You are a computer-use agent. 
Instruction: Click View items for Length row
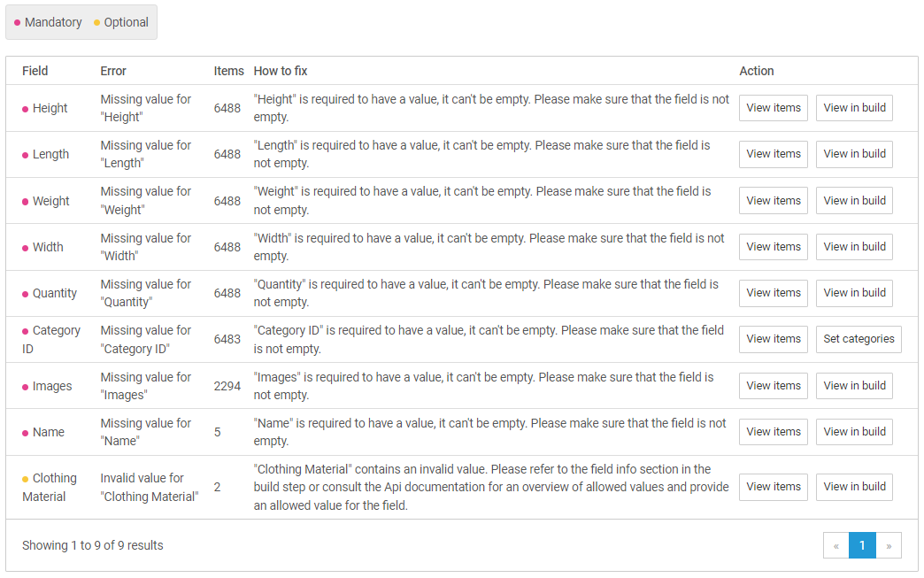pos(773,154)
